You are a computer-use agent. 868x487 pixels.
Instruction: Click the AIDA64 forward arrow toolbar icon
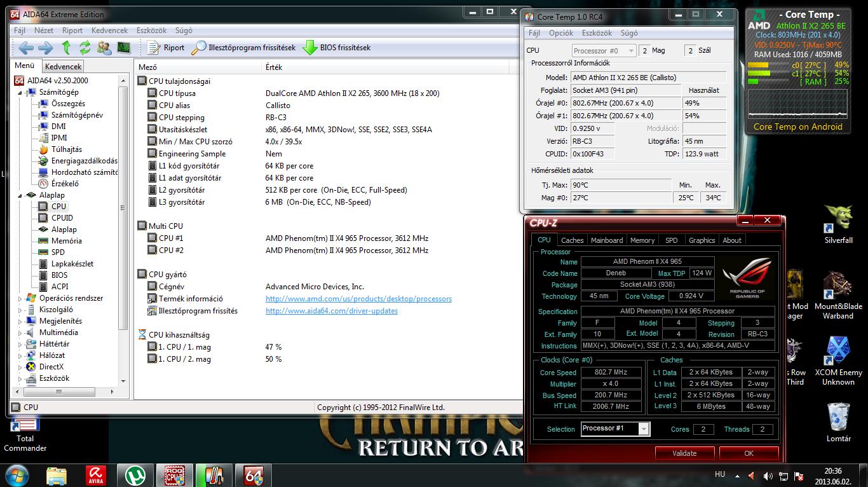pos(45,48)
